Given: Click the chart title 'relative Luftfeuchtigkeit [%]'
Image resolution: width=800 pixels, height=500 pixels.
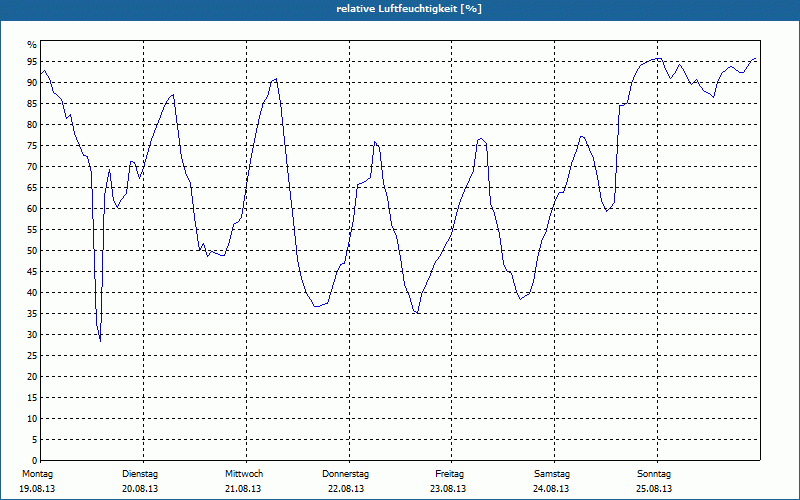Looking at the screenshot, I should (409, 9).
